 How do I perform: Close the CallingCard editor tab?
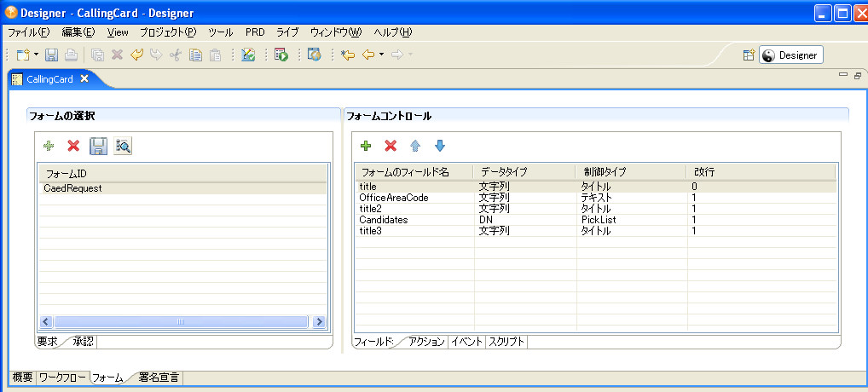coord(84,78)
